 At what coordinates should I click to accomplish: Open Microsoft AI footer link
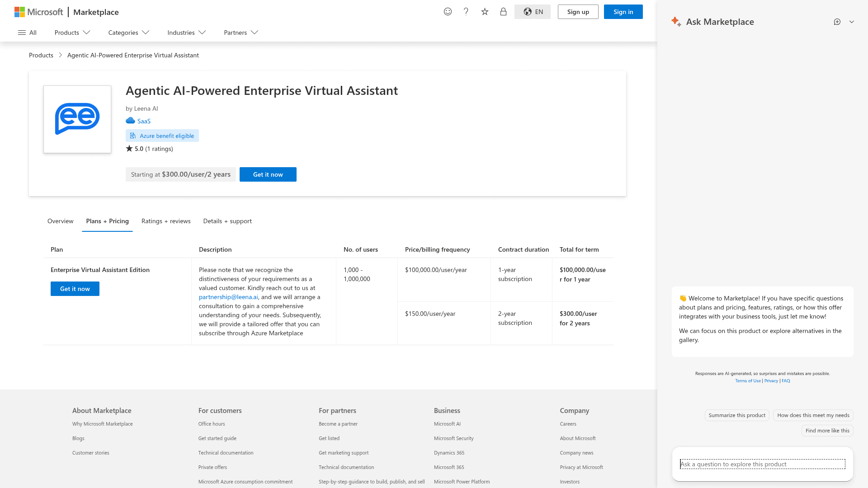447,424
